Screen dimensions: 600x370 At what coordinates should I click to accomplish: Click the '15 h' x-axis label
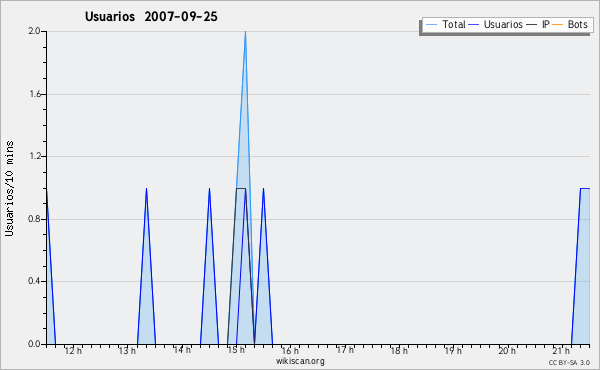point(236,350)
